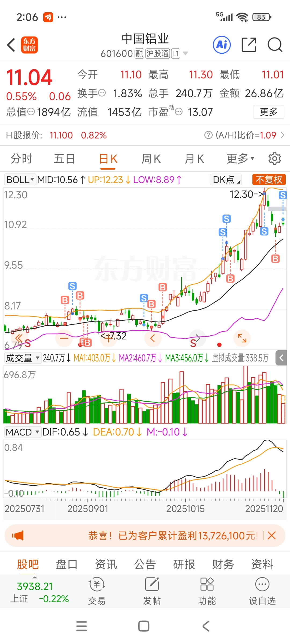Tap 恭喜 profit banner text
The width and height of the screenshot is (290, 644).
pyautogui.click(x=173, y=536)
